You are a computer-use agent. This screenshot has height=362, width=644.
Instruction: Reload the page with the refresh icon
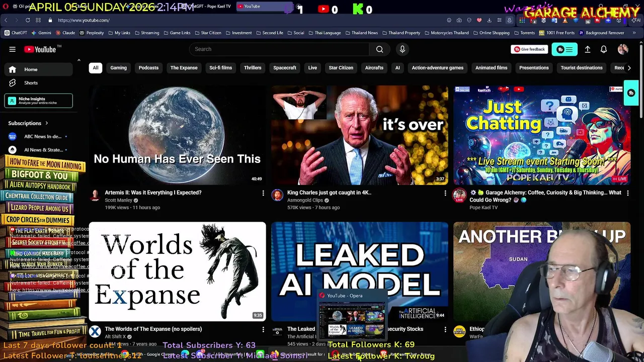click(28, 20)
